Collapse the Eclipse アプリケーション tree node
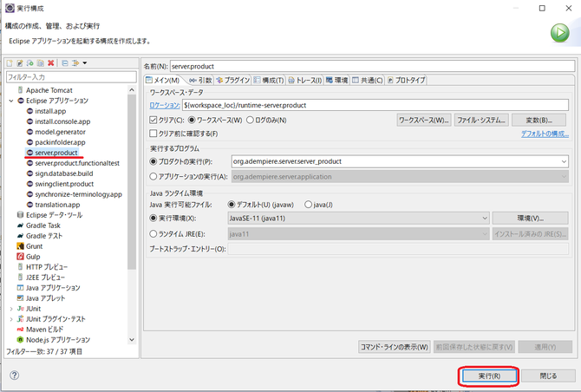Viewport: 581px width, 392px height. [11, 101]
